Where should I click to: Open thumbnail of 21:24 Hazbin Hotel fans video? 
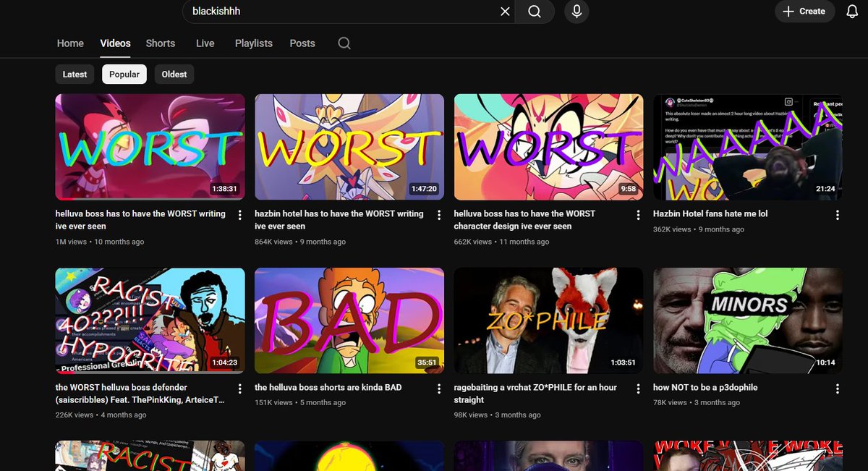tap(748, 147)
